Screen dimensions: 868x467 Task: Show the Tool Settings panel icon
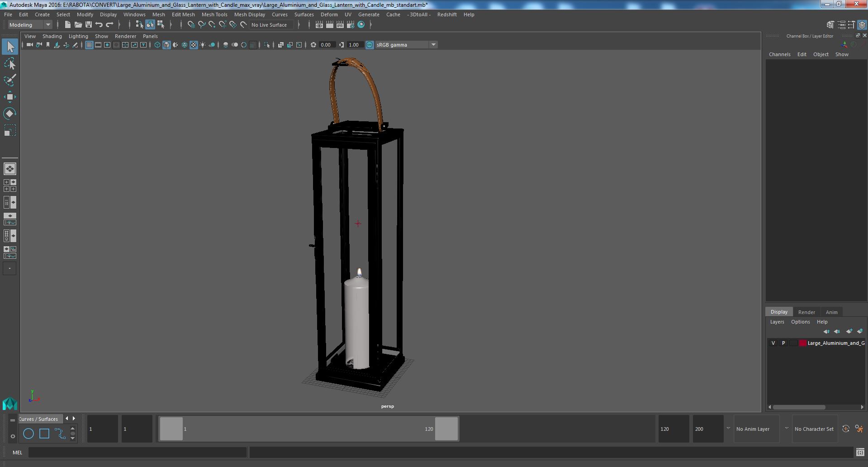pos(851,25)
